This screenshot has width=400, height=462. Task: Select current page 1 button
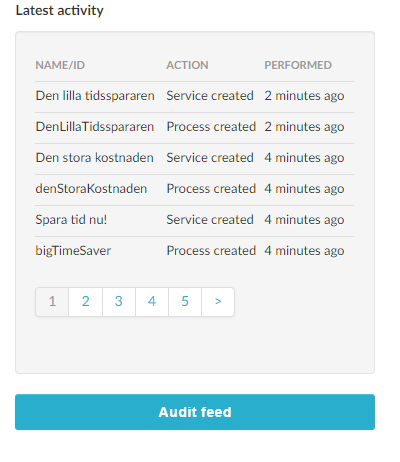[52, 302]
